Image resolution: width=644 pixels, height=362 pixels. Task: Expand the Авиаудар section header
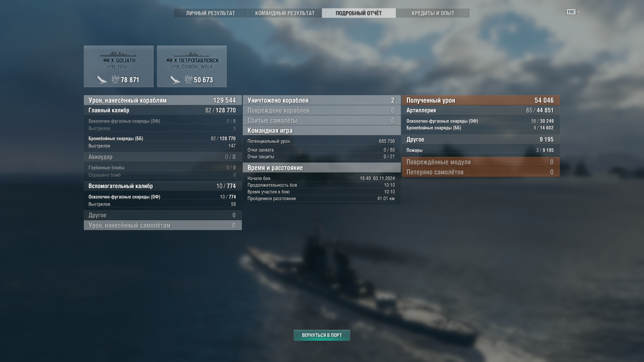click(x=163, y=157)
